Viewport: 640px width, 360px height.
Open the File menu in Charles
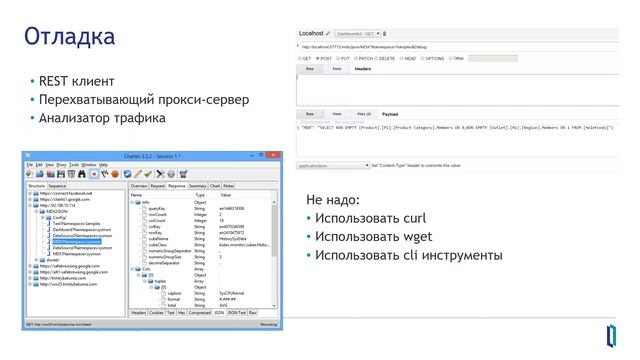click(30, 165)
